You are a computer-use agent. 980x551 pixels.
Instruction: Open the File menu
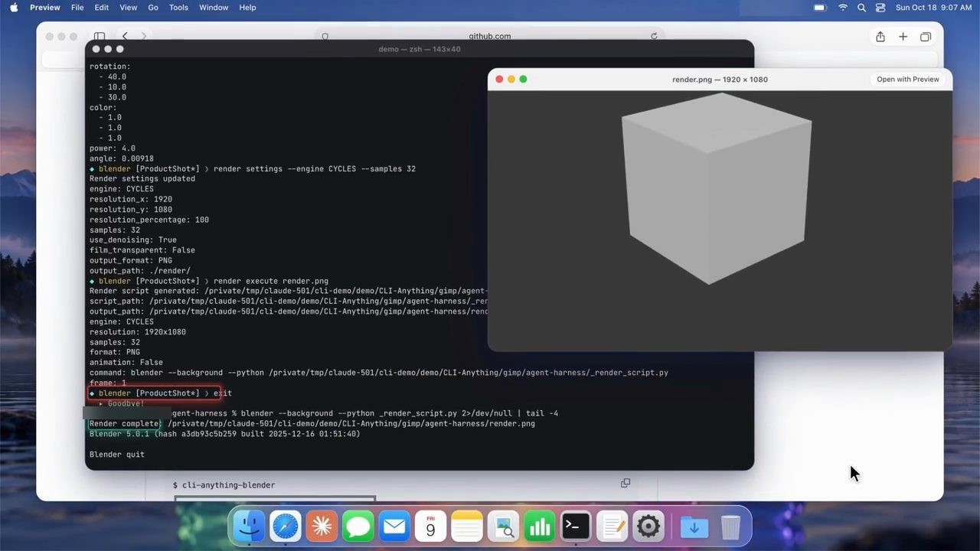click(x=77, y=8)
